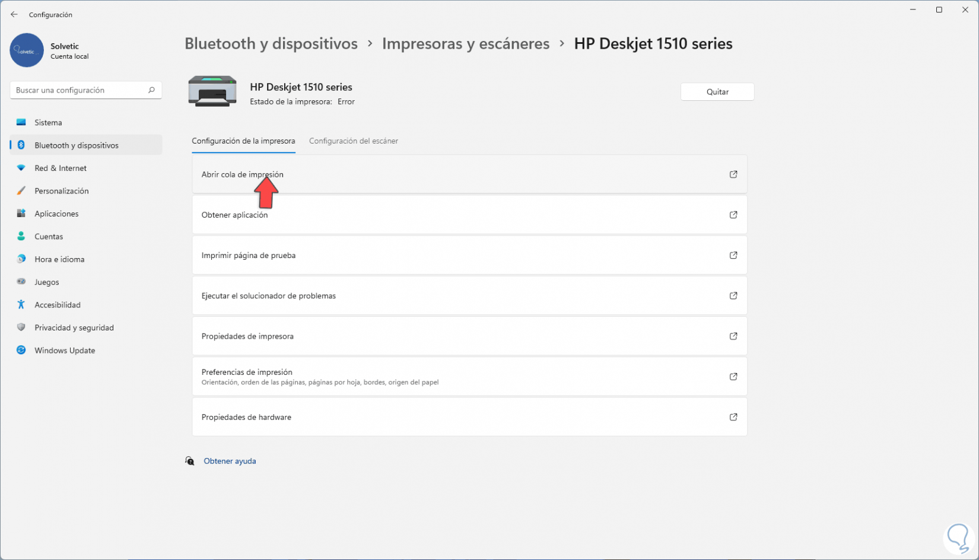Click the Cuentas person icon
Screen dimensions: 979x560
click(21, 236)
